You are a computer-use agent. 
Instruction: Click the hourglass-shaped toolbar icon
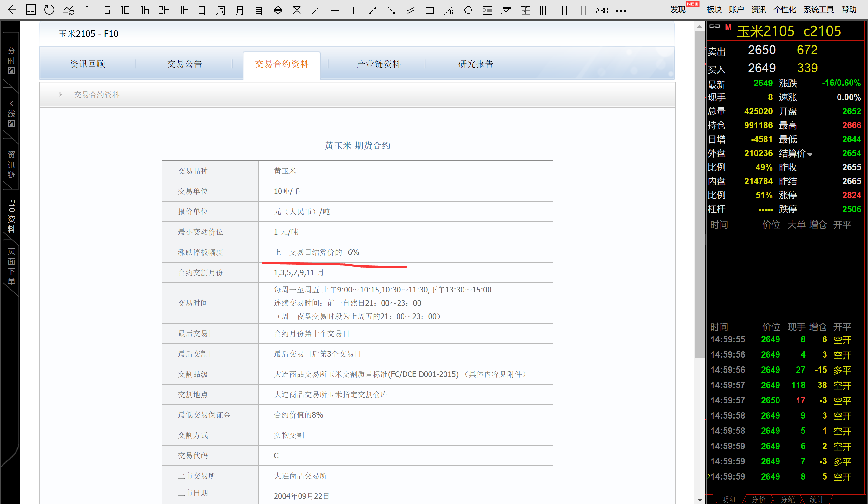tap(297, 10)
